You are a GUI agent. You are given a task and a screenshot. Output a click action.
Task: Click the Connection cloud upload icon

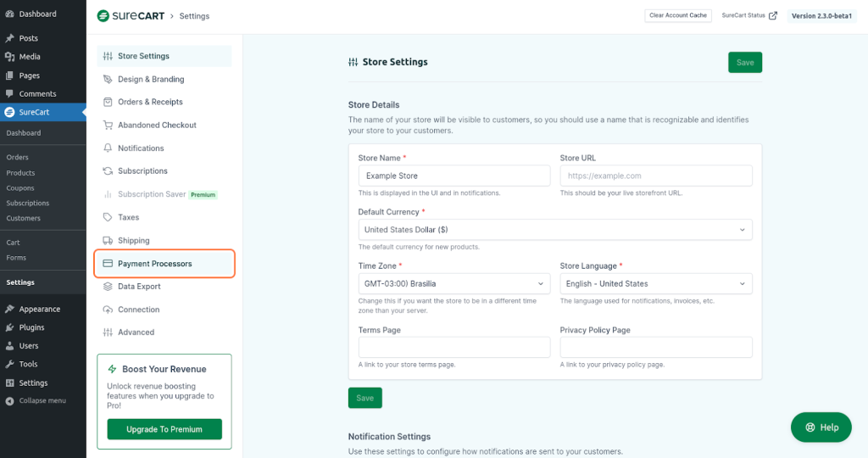coord(108,310)
